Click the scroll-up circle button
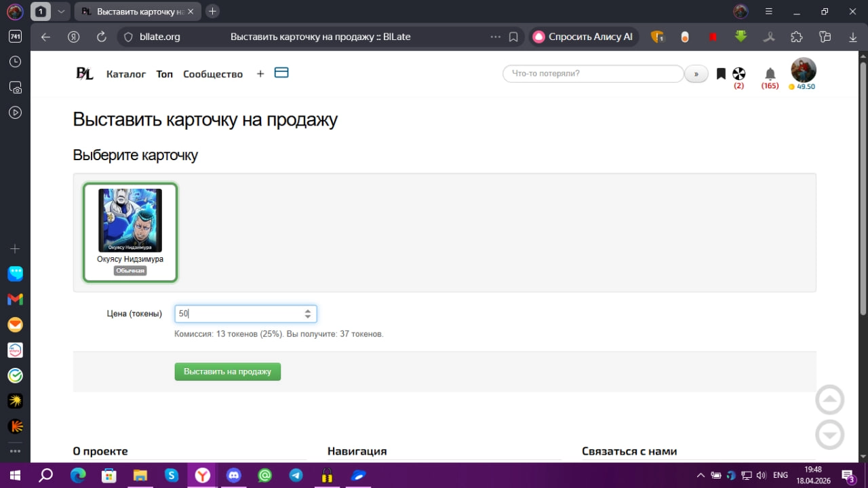 [829, 400]
